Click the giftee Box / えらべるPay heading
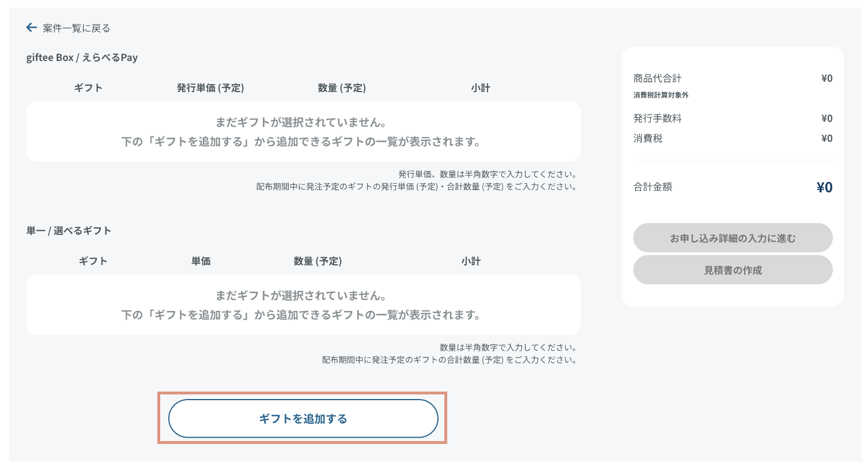Viewport: 868px width, 471px height. point(82,58)
